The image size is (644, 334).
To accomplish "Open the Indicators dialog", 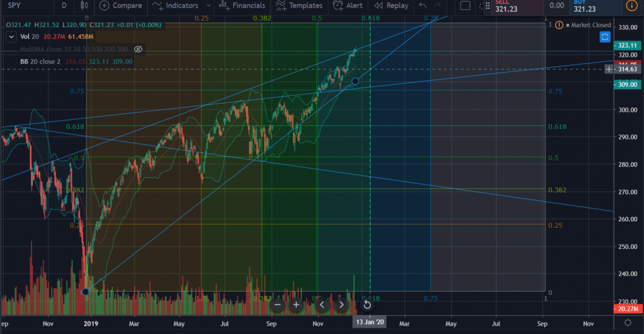I will [175, 6].
